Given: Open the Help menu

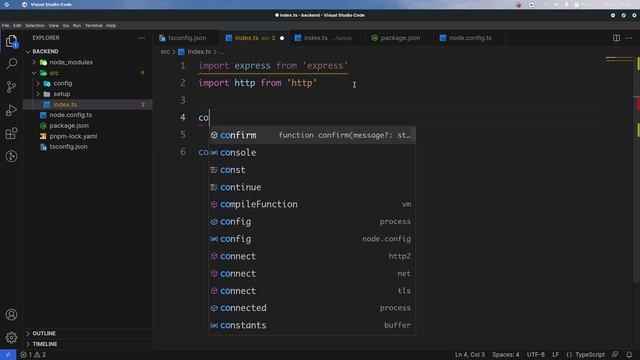Looking at the screenshot, I should 111,25.
